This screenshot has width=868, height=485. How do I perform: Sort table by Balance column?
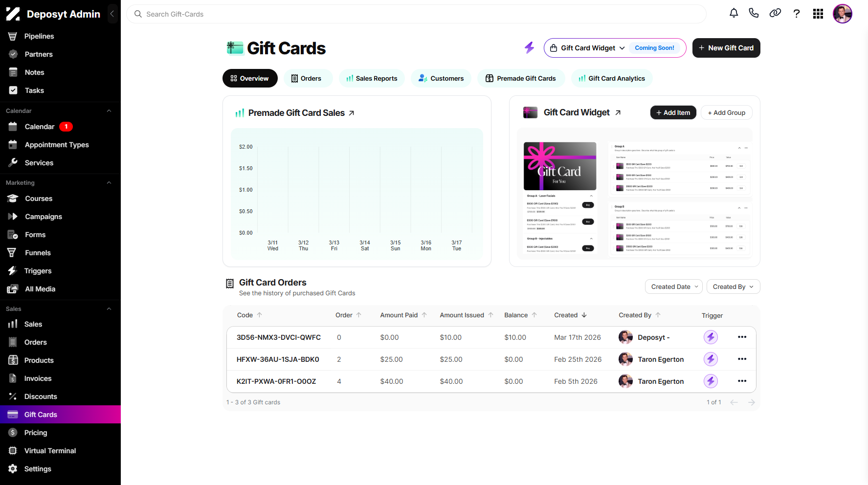(521, 315)
